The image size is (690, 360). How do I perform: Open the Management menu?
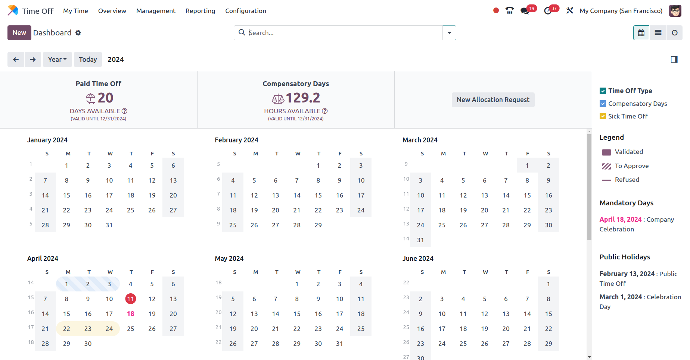pos(156,11)
